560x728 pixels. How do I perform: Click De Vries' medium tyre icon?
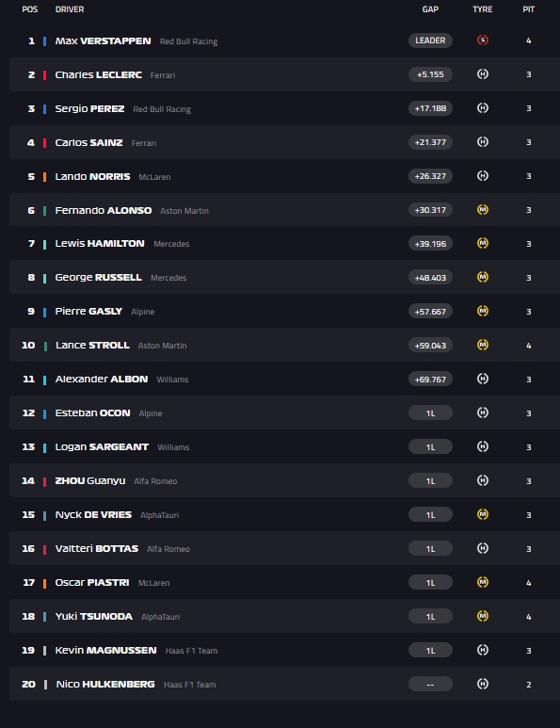pyautogui.click(x=483, y=514)
